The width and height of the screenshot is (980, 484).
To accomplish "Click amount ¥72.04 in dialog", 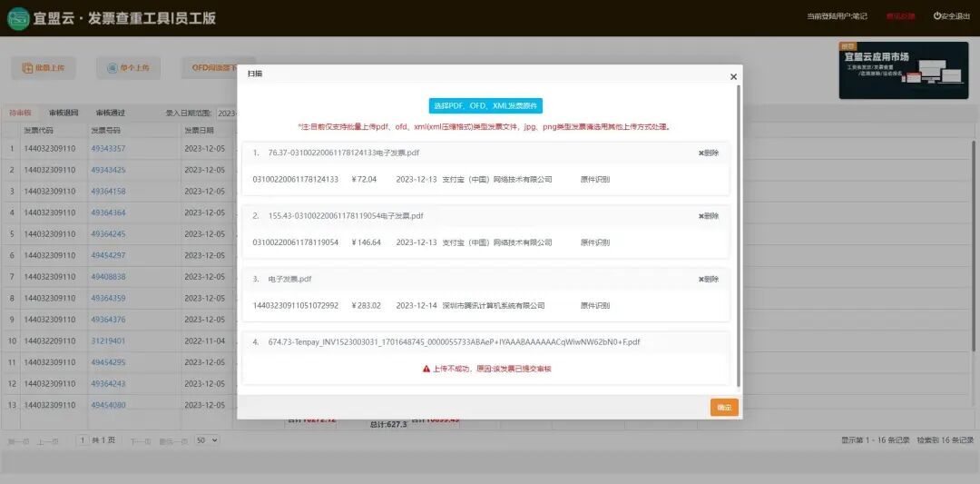I will [365, 180].
